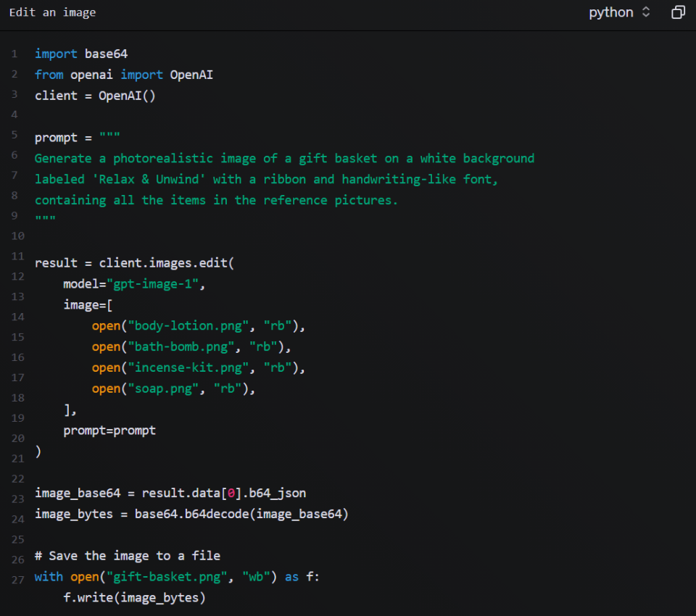Click 'import base64' on line 1
696x616 pixels.
click(81, 54)
